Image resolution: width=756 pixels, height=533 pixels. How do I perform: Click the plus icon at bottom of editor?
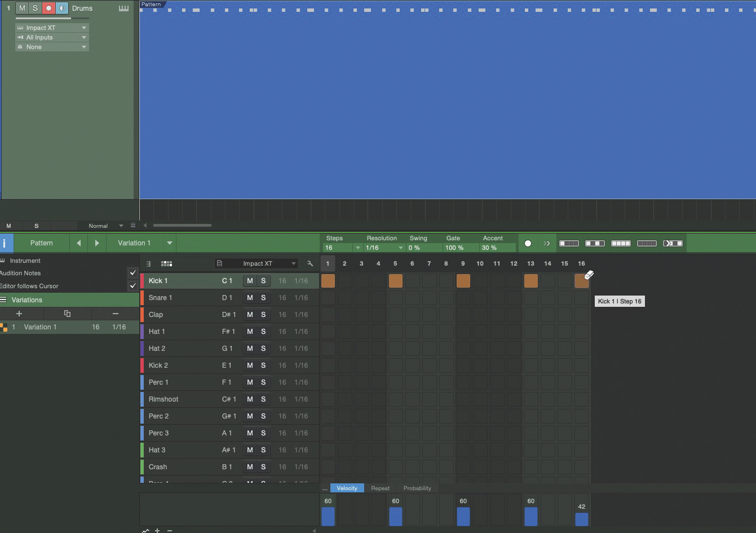coord(157,531)
